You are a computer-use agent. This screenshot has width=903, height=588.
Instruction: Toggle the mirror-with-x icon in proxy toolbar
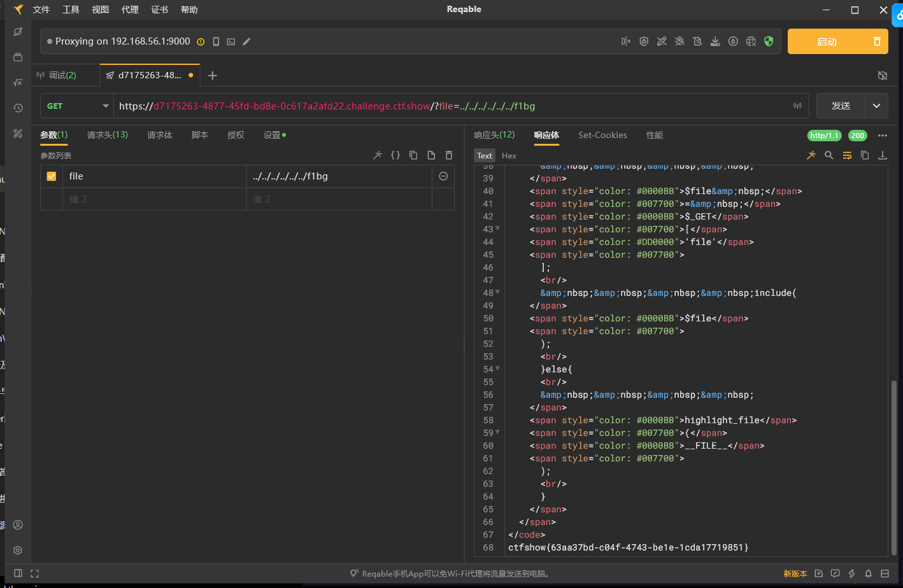[626, 41]
